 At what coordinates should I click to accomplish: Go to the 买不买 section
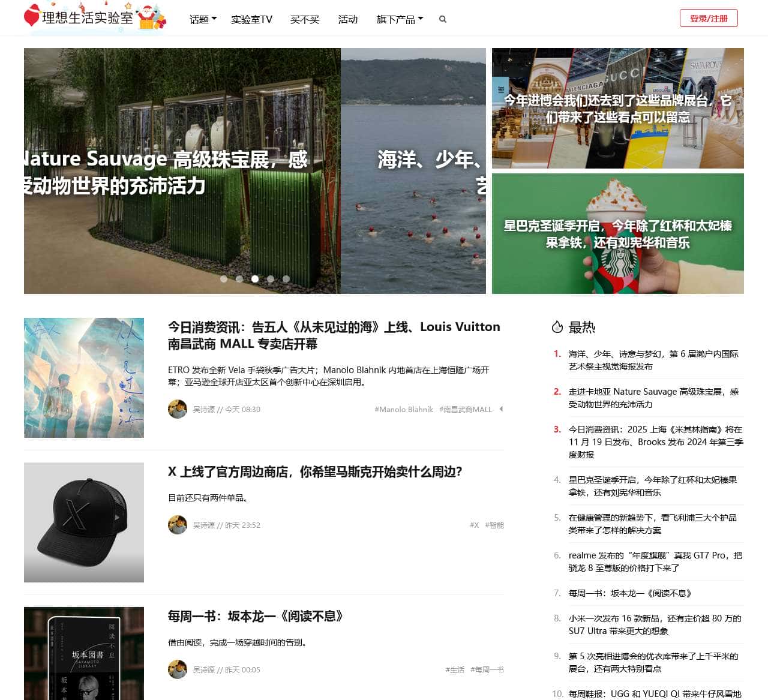point(305,19)
